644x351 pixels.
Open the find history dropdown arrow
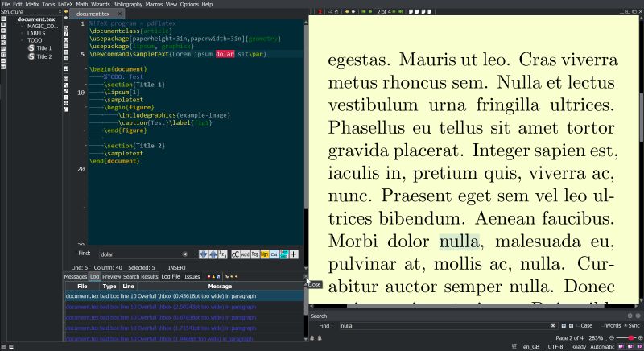(x=194, y=254)
